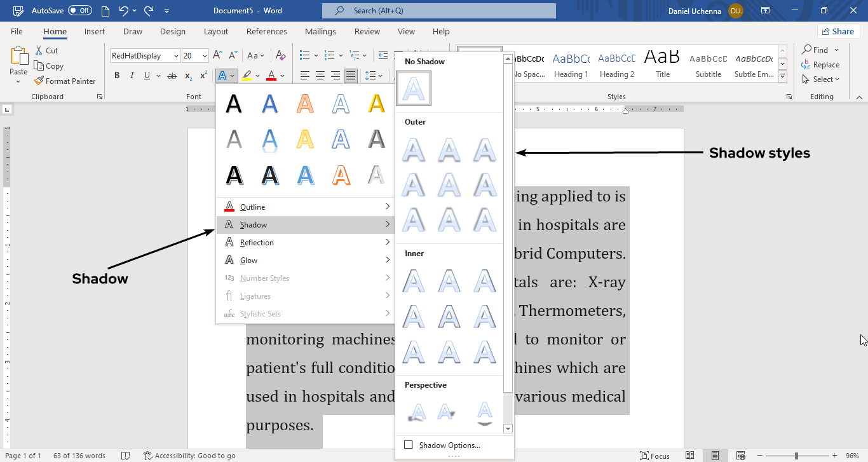
Task: Click the Strikethrough icon
Action: tap(172, 76)
